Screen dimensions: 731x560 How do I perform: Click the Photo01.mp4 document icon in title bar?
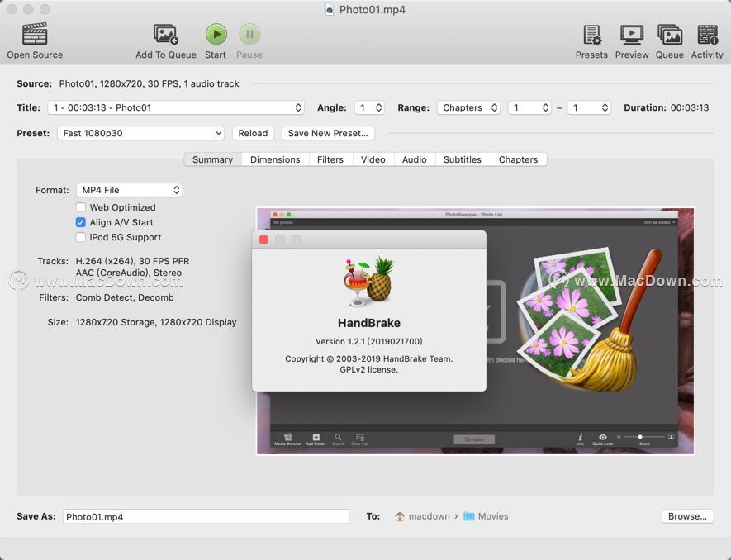pyautogui.click(x=330, y=10)
